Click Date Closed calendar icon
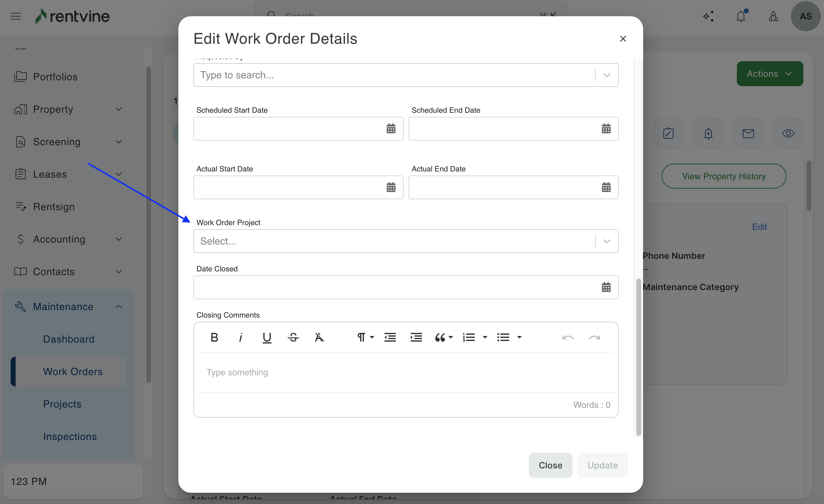Screen dimensions: 824x504 tap(606, 287)
